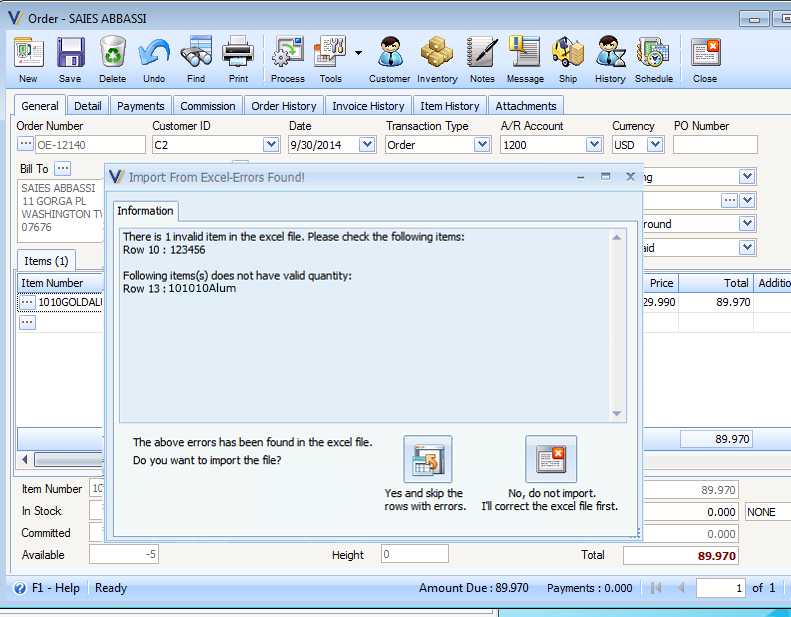Open the Ship forklift icon

(x=568, y=52)
